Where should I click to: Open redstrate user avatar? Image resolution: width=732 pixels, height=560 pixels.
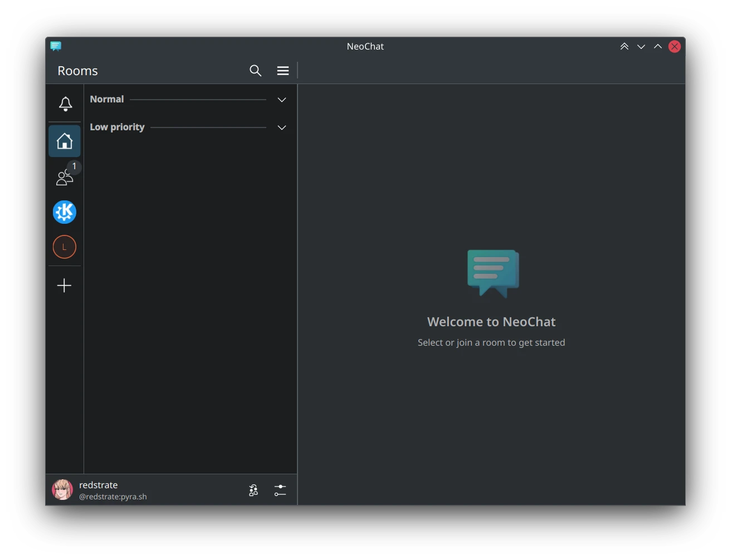tap(62, 490)
